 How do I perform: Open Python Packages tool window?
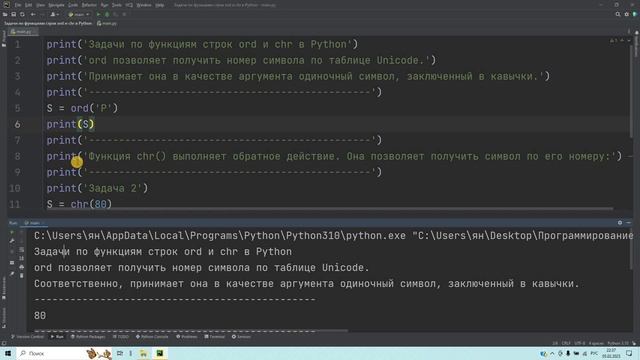(x=88, y=337)
